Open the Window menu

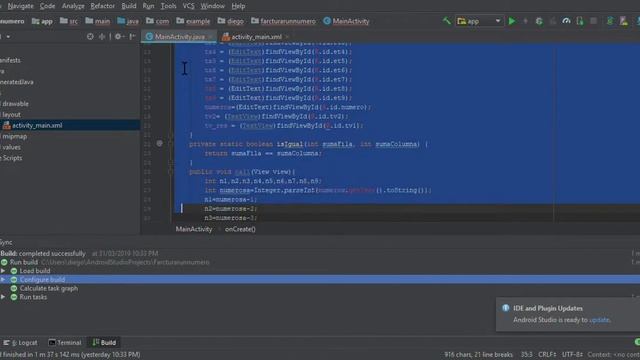pos(213,6)
